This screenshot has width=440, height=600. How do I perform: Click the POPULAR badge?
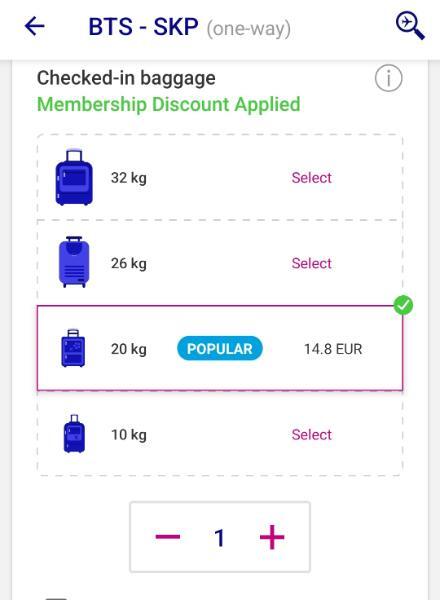click(x=220, y=349)
